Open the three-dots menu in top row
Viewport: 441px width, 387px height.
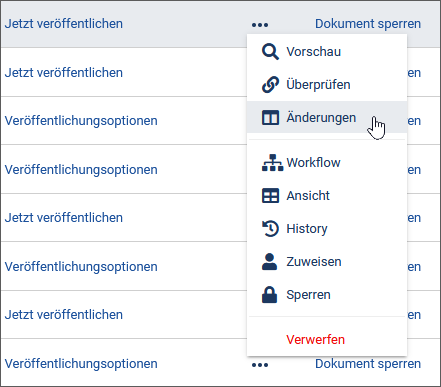260,25
